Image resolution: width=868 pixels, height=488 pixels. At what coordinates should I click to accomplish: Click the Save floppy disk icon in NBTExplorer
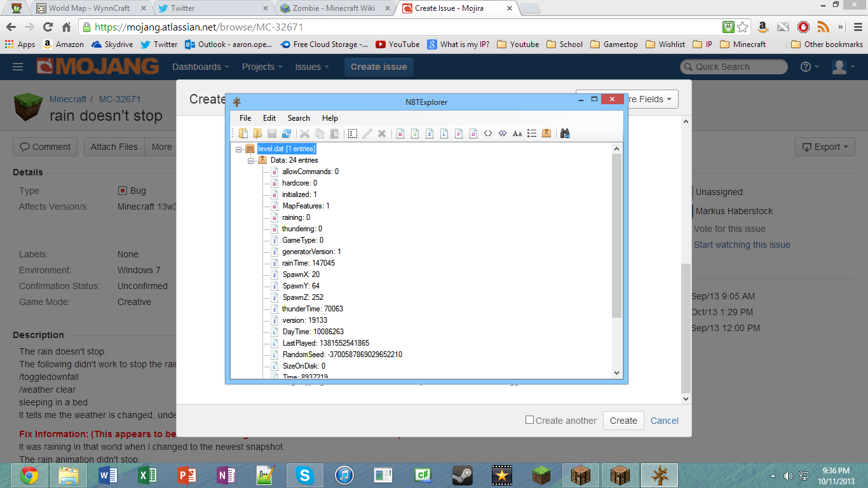(272, 133)
